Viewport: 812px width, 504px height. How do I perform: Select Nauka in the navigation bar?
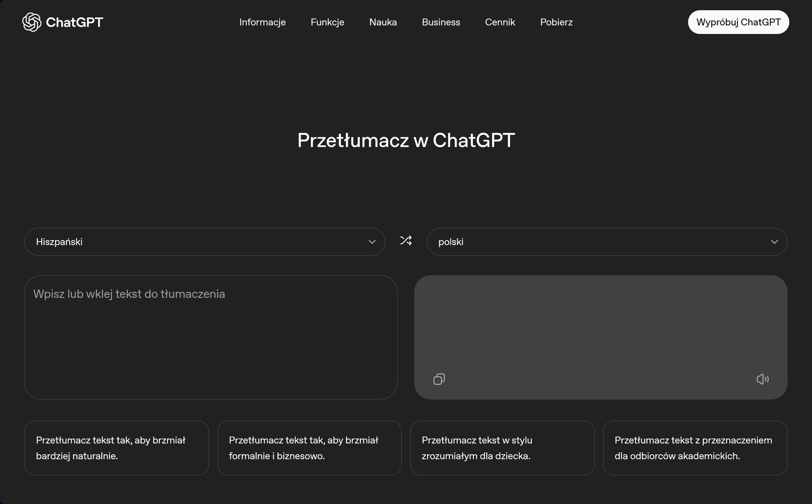(x=383, y=22)
